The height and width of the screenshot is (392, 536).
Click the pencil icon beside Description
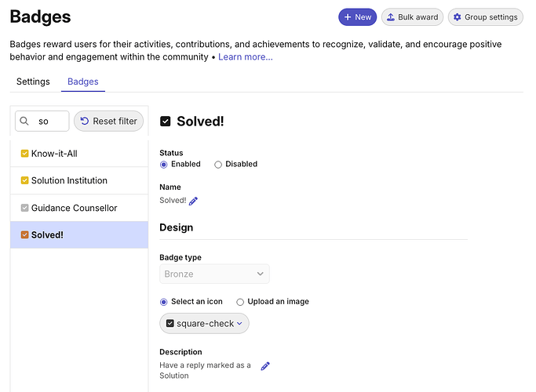pyautogui.click(x=265, y=366)
